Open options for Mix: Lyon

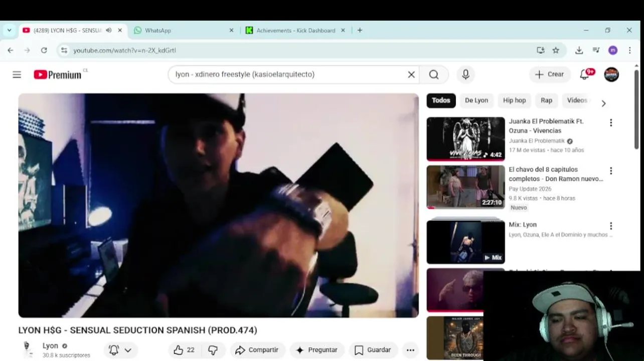tap(611, 226)
